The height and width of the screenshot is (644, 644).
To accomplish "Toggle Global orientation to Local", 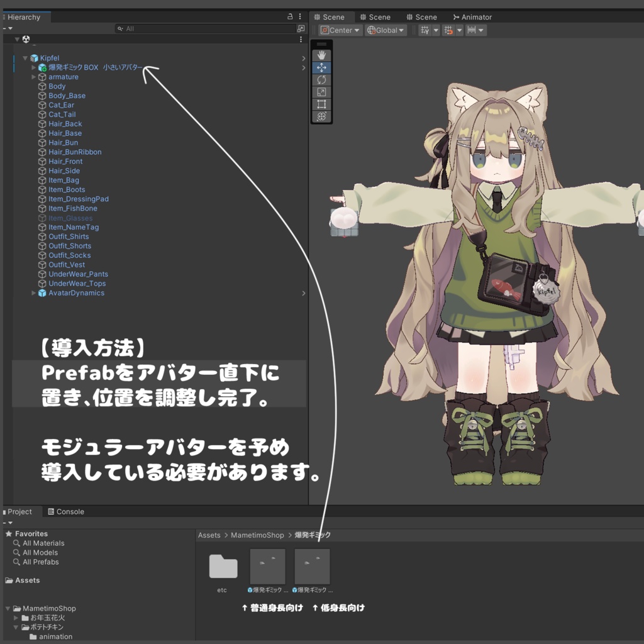I will (x=385, y=30).
